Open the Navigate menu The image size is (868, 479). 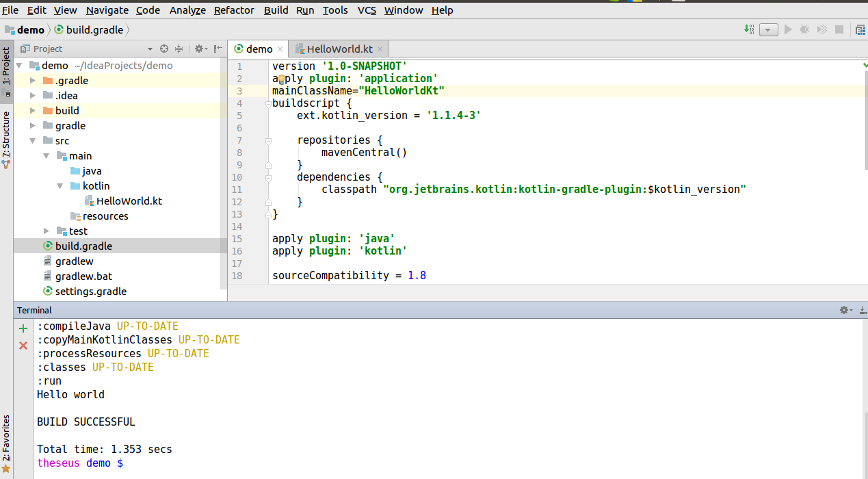pyautogui.click(x=107, y=10)
